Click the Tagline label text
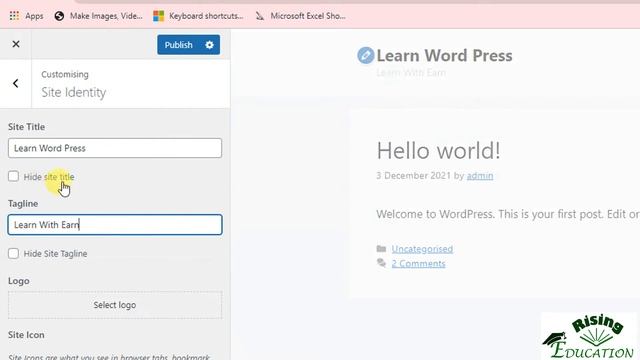The width and height of the screenshot is (640, 360). pyautogui.click(x=23, y=203)
